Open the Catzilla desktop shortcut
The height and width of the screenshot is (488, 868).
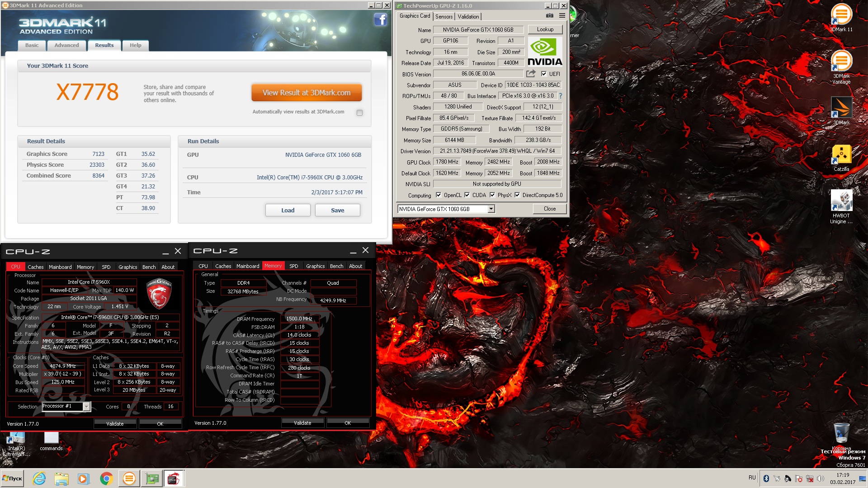point(841,158)
